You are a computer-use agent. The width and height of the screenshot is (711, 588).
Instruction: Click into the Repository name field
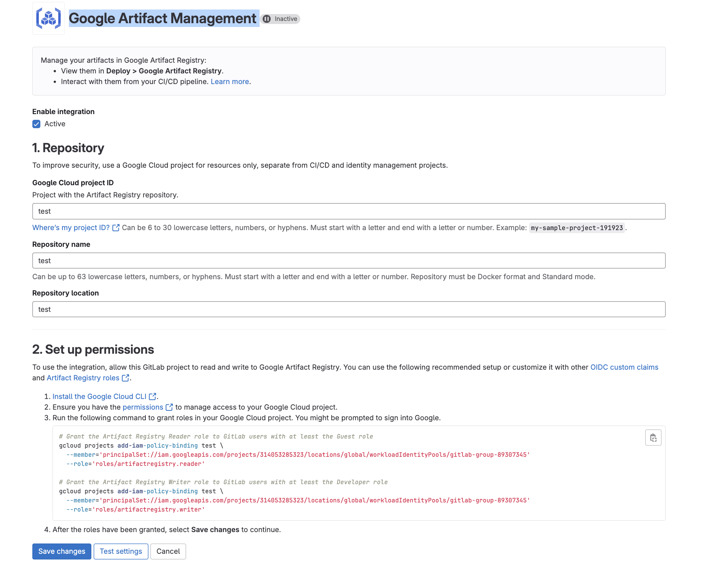pos(349,261)
